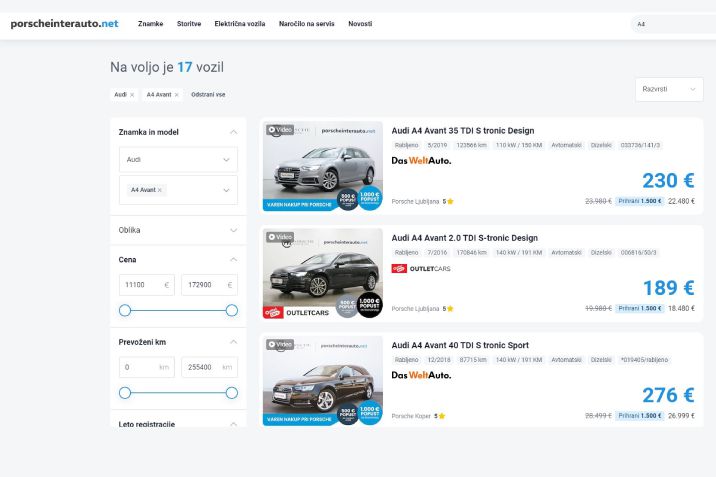Click the OUTLETCARS banner on black Audi image
Screen dimensions: 716x477
[x=297, y=313]
